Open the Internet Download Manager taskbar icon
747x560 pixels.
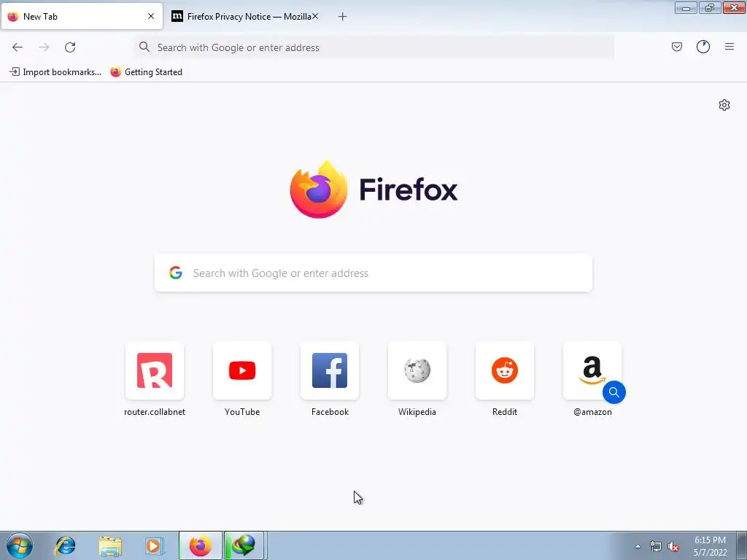click(244, 545)
